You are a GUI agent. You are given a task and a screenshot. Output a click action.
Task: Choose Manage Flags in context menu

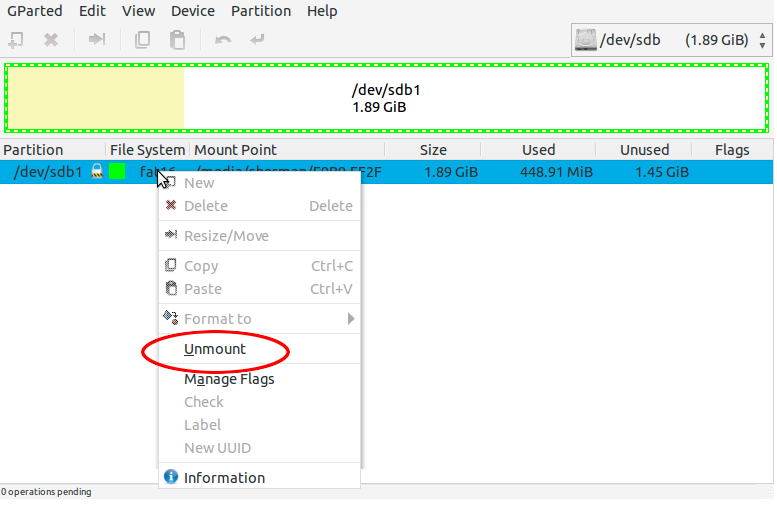(229, 379)
